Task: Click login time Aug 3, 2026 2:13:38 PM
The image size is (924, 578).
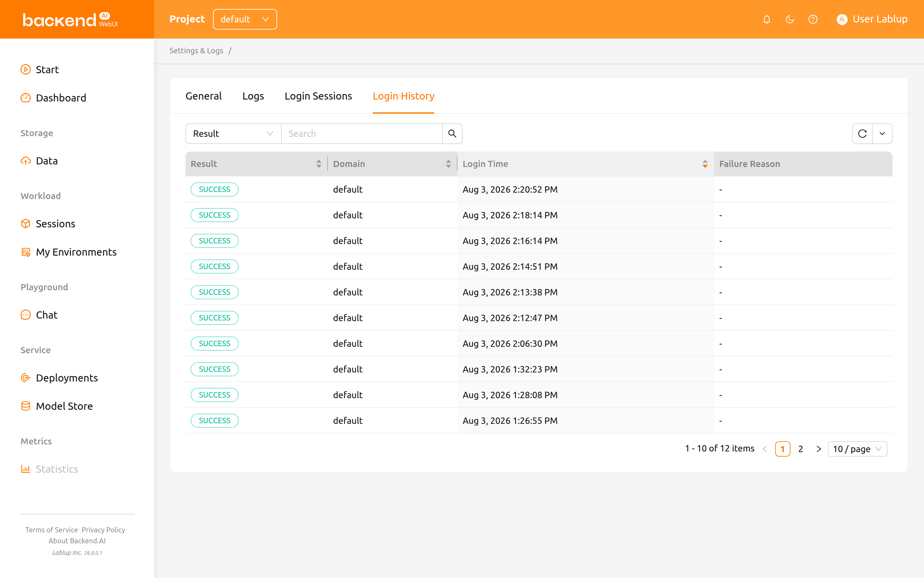Action: tap(510, 292)
